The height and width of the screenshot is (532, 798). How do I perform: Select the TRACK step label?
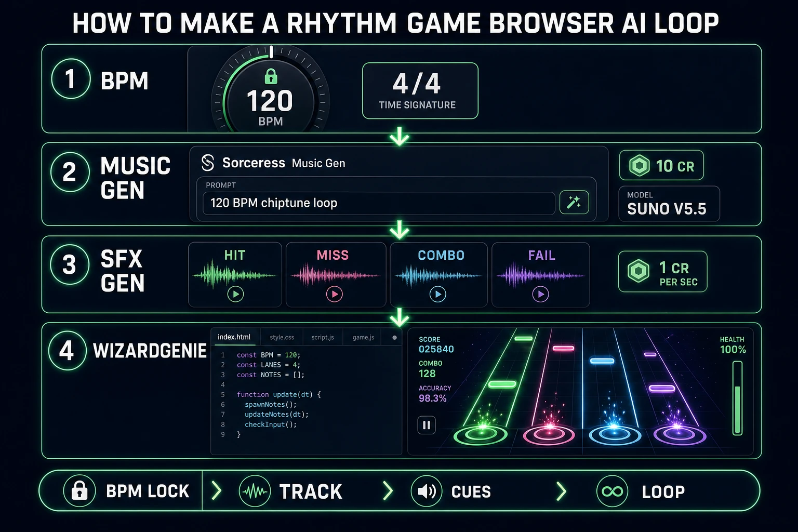[x=311, y=491]
